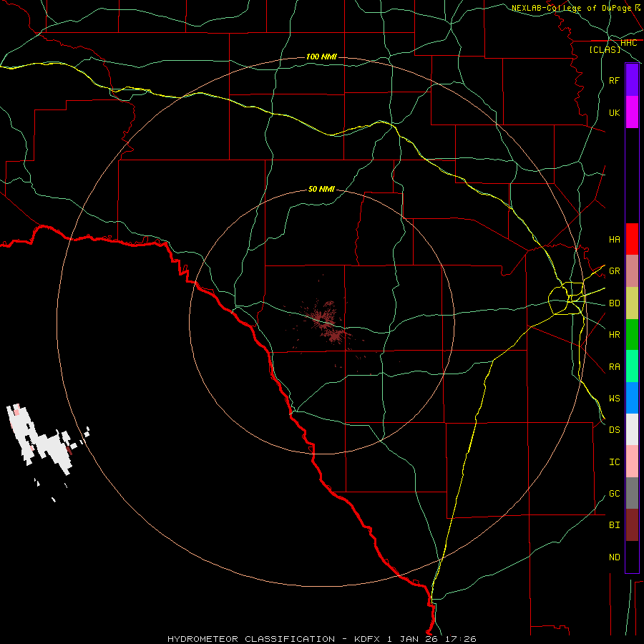The image size is (644, 644).
Task: Click the "BD" legend label
Action: [x=614, y=303]
